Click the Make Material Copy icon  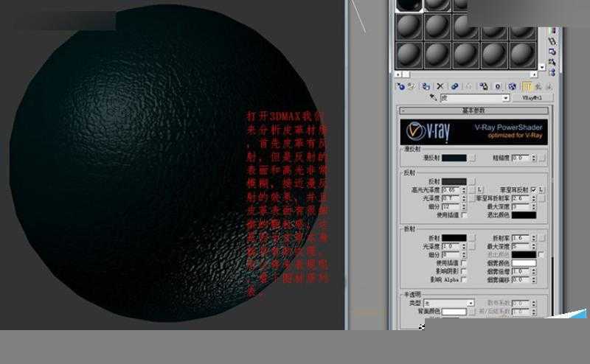(454, 87)
